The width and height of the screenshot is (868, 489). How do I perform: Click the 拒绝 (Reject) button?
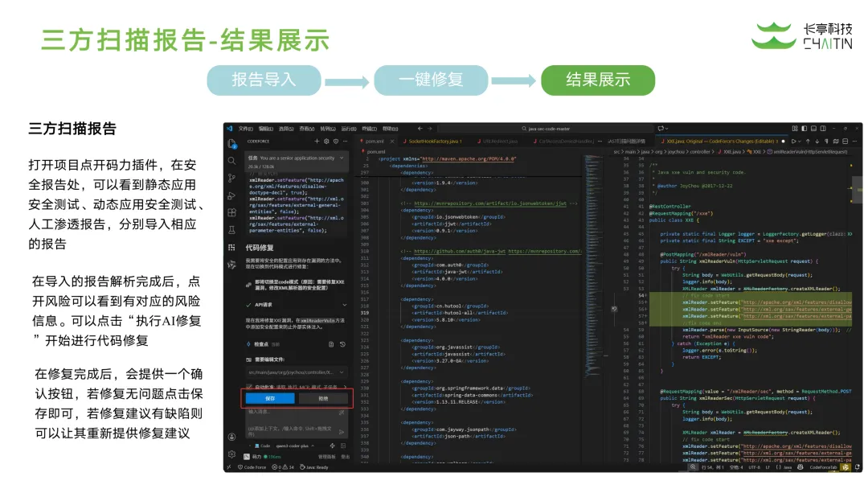323,398
